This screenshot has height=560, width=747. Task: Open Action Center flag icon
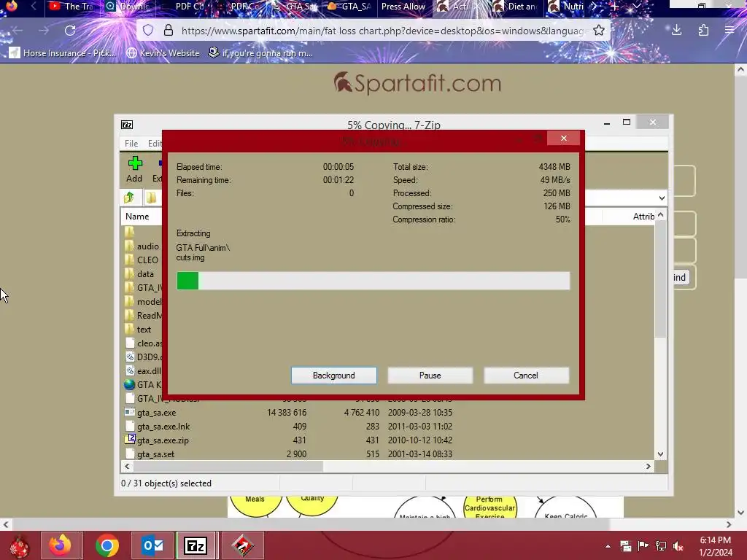pyautogui.click(x=643, y=546)
